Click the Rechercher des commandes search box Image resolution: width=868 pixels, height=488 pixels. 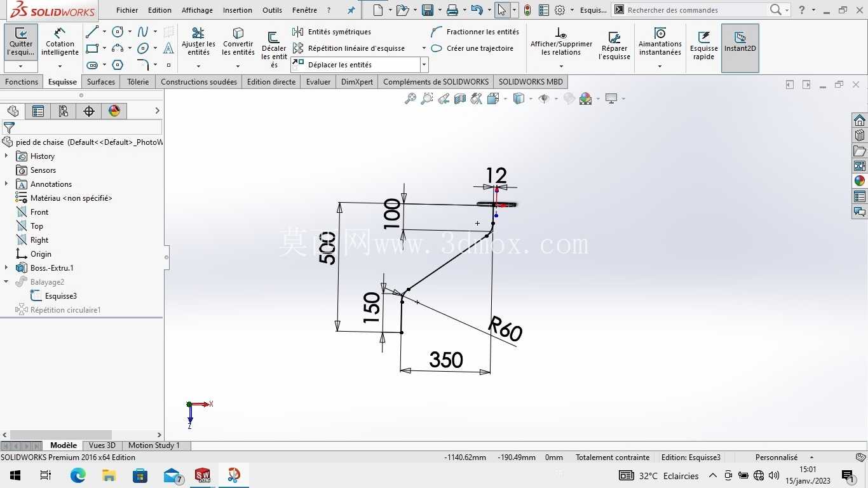(696, 10)
